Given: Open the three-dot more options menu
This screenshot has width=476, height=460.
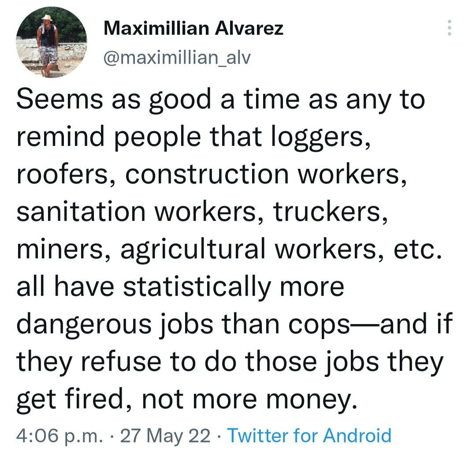Looking at the screenshot, I should (450, 28).
